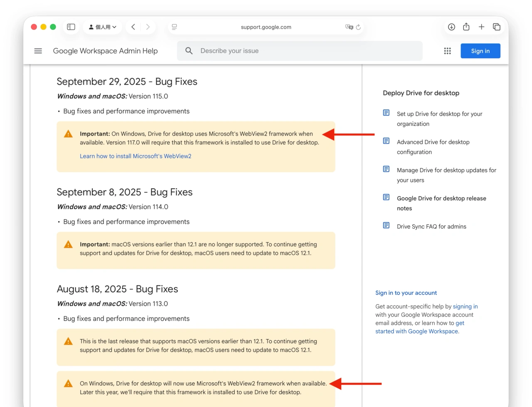Screen dimensions: 532x407
Task: Reload the page using the refresh icon
Action: coord(358,27)
